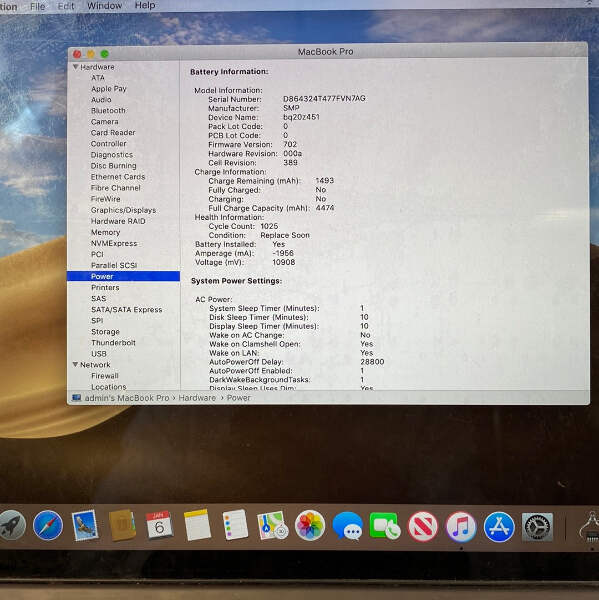Collapse the Hardware section triangle
599x600 pixels.
[x=75, y=67]
